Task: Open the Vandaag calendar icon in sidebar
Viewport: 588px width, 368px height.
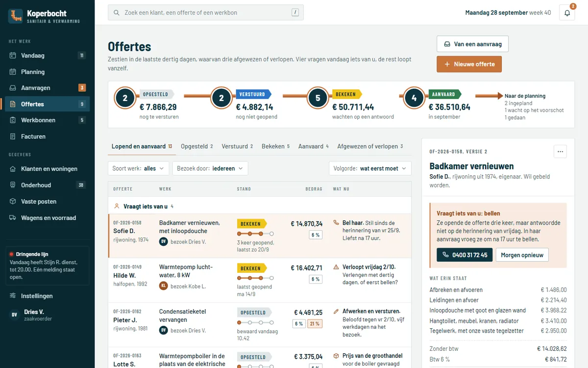Action: pyautogui.click(x=13, y=55)
